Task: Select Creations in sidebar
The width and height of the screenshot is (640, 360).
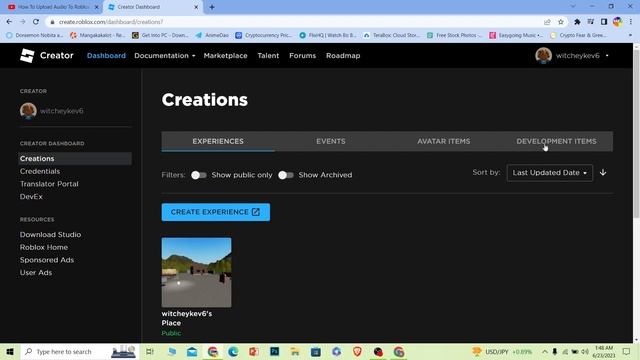Action: (x=75, y=158)
